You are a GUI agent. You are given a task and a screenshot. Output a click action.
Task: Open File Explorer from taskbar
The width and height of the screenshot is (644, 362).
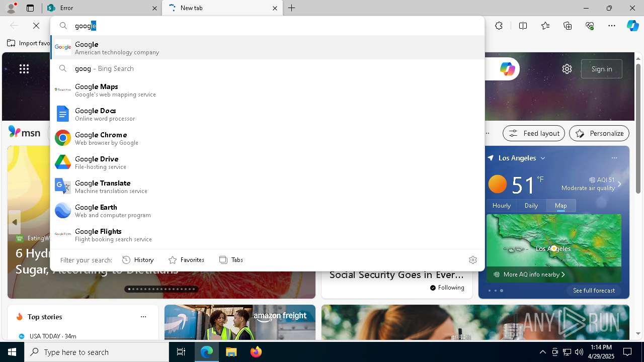coord(231,352)
